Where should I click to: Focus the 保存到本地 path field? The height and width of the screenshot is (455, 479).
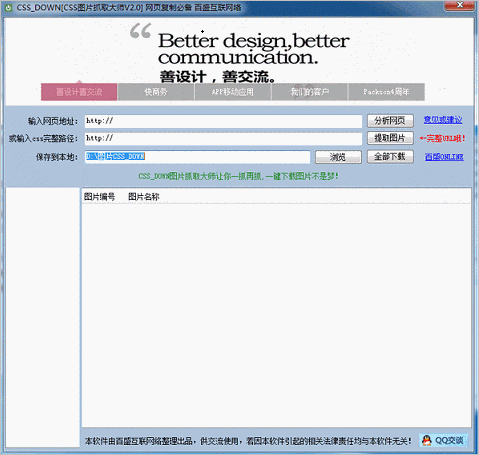197,157
